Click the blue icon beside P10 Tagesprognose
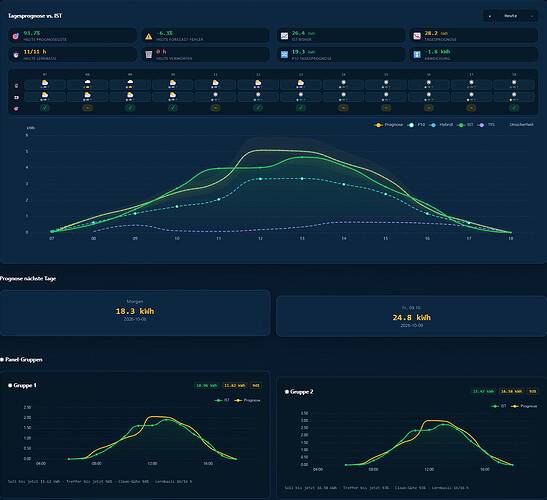547x500 pixels. click(x=284, y=55)
